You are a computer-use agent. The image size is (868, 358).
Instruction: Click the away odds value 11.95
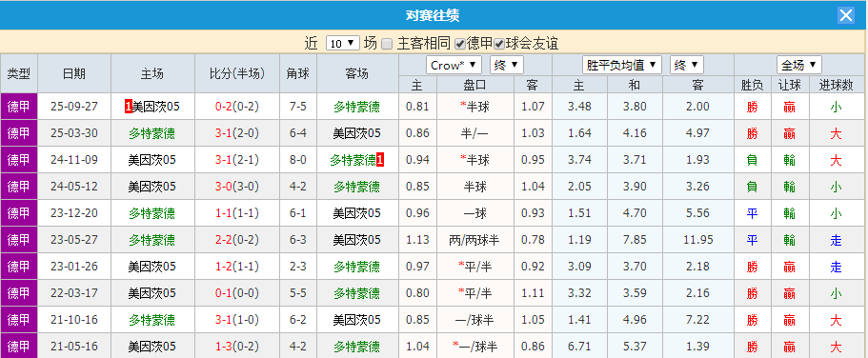(x=697, y=240)
